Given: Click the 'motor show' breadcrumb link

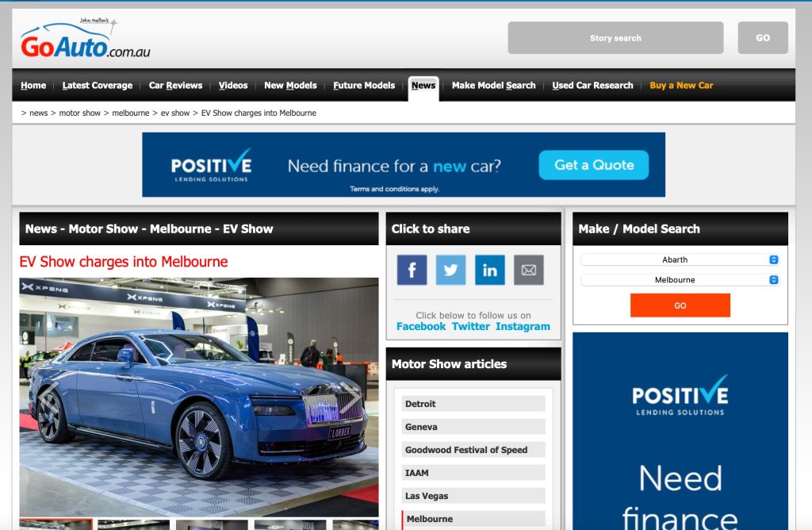Looking at the screenshot, I should coord(80,113).
